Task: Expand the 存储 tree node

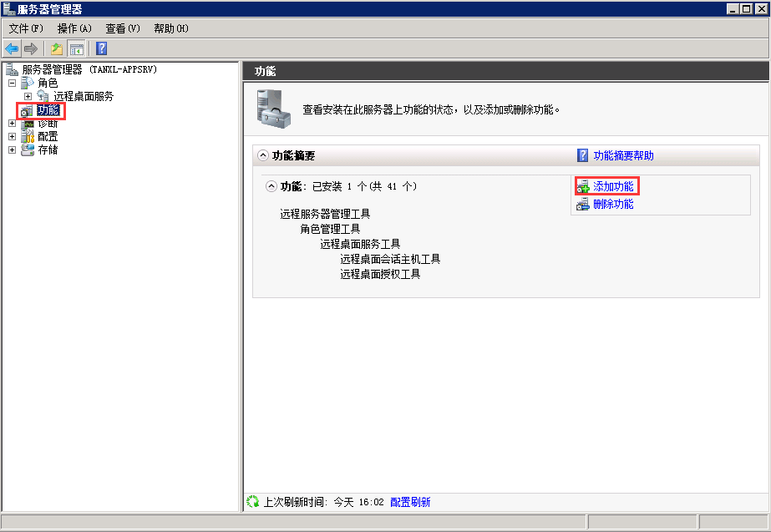Action: coord(13,149)
